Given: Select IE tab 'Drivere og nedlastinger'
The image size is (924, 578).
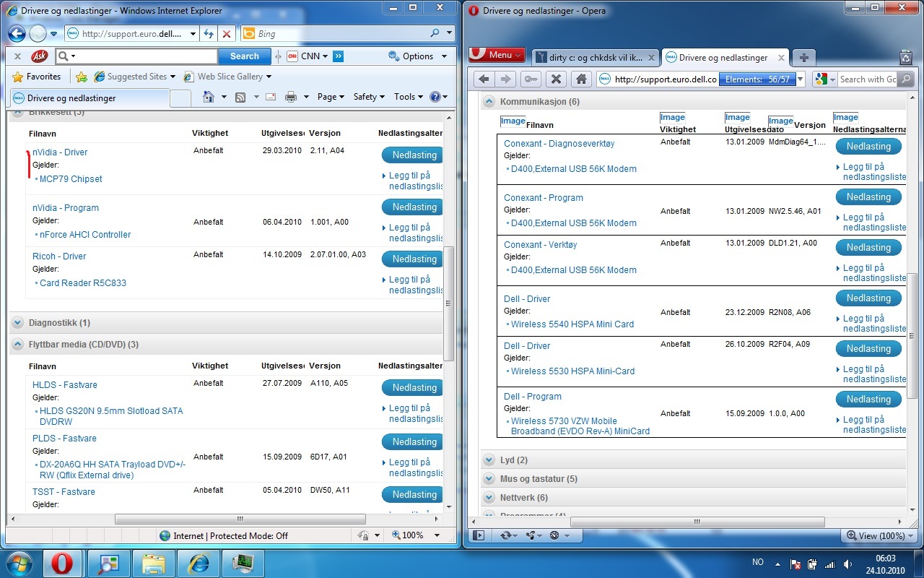Looking at the screenshot, I should [89, 98].
